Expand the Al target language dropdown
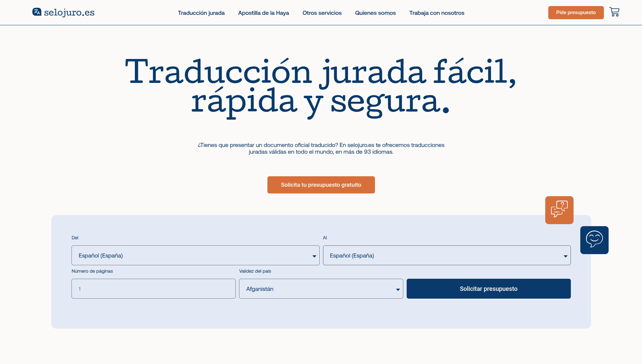Screen dimensions: 642x364 point(447,255)
